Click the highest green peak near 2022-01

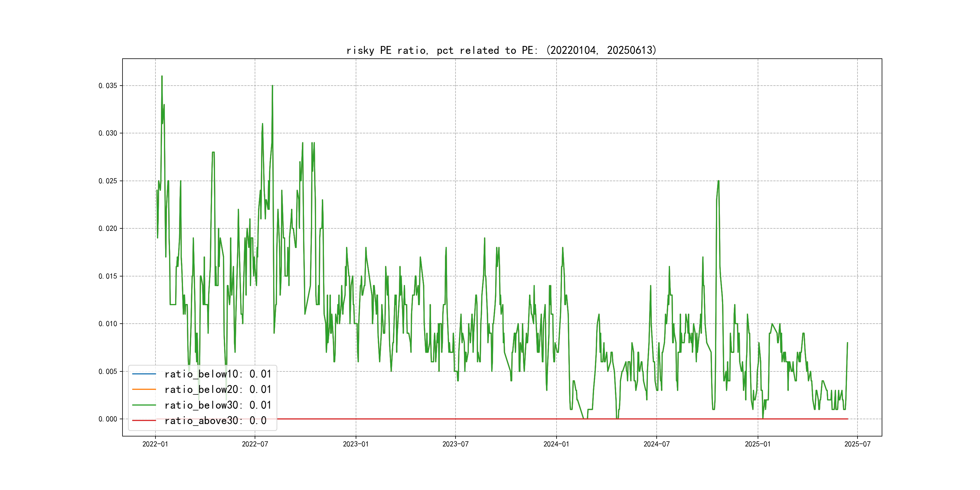[x=162, y=76]
